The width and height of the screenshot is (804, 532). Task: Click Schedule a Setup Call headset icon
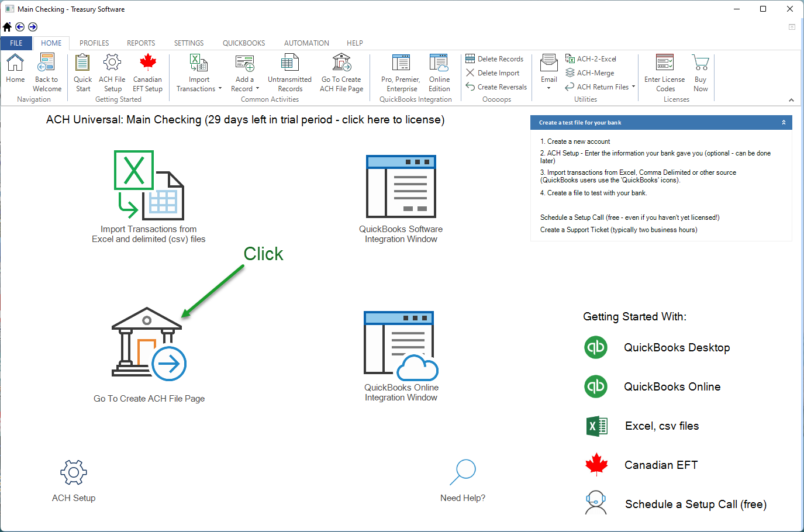[596, 503]
